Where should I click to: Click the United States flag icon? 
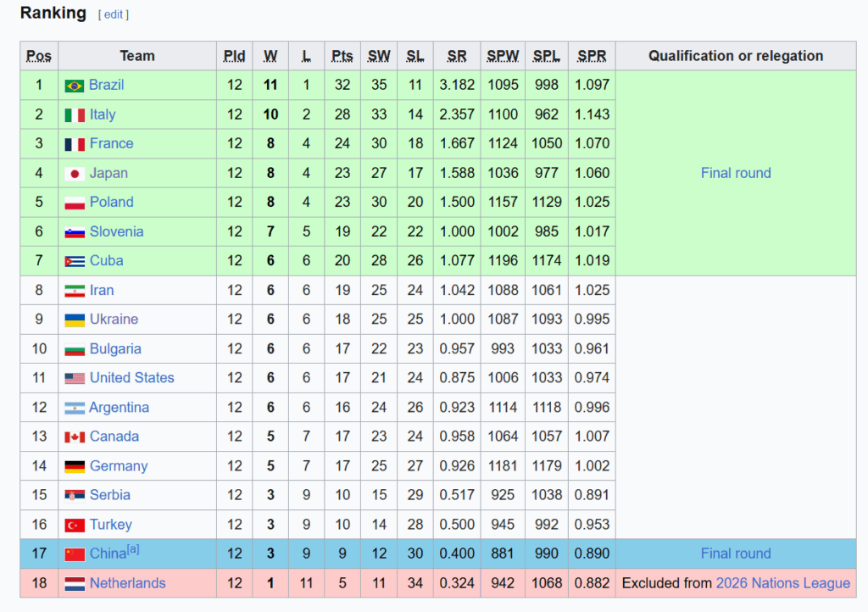[75, 379]
